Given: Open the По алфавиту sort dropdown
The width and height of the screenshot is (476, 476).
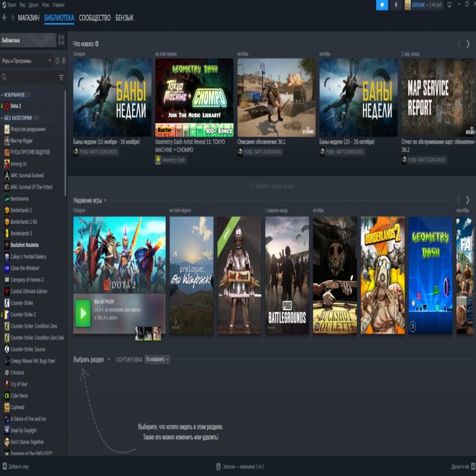Looking at the screenshot, I should 157,359.
